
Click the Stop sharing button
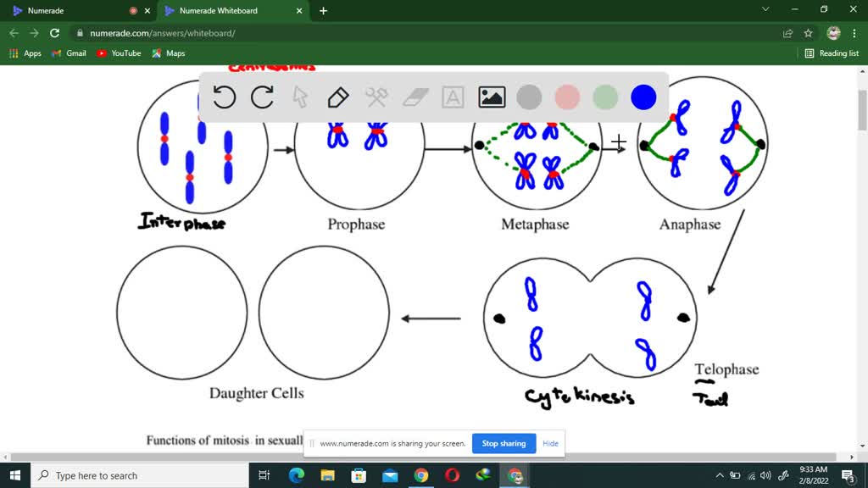point(504,443)
